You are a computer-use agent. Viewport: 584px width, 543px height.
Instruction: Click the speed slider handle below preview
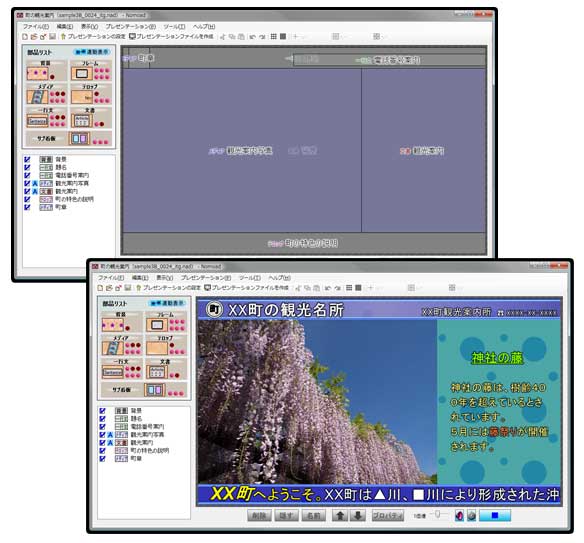tap(438, 514)
